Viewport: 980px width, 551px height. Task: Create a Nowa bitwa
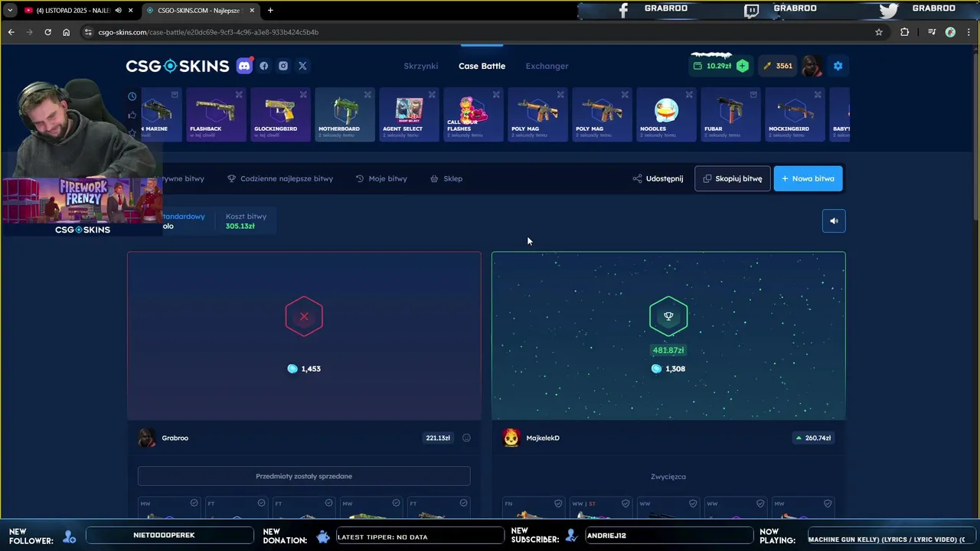[x=808, y=178]
